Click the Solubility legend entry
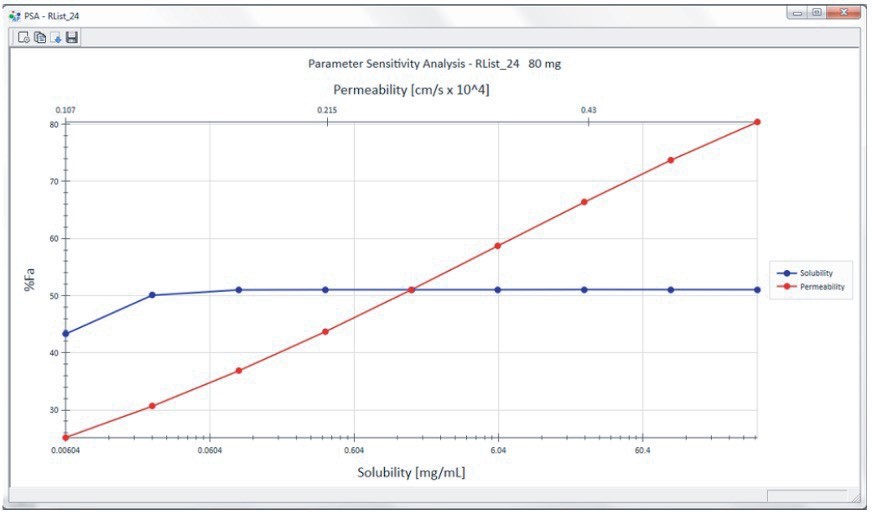872x512 pixels. tap(805, 273)
